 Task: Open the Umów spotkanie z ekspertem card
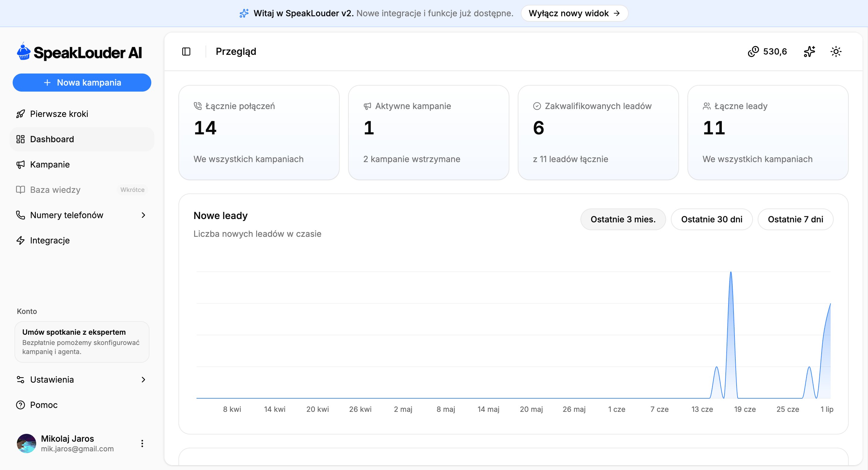[x=82, y=342]
